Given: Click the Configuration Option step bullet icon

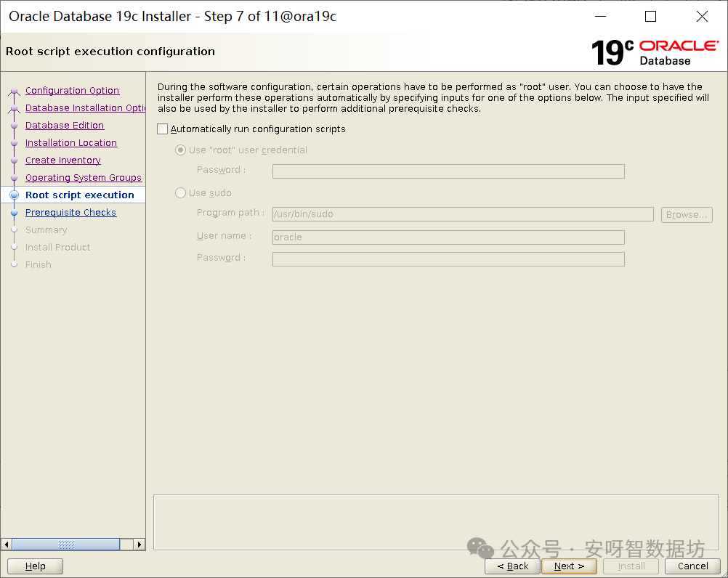Looking at the screenshot, I should click(x=15, y=91).
